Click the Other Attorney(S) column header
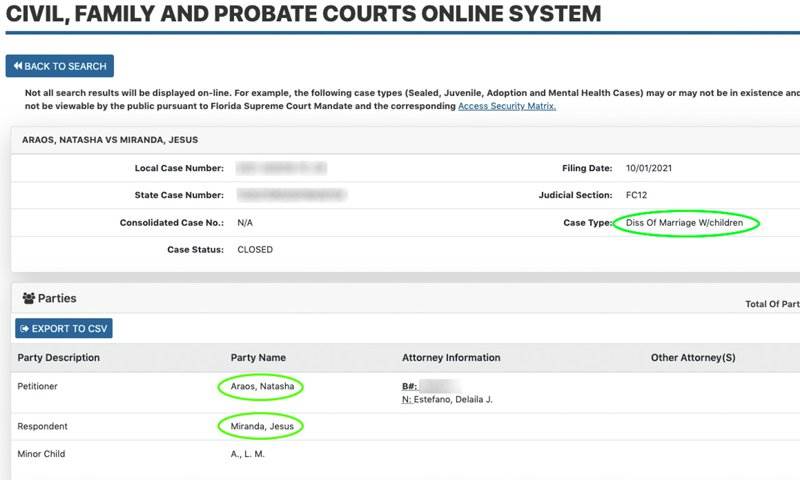This screenshot has width=800, height=480. [693, 357]
